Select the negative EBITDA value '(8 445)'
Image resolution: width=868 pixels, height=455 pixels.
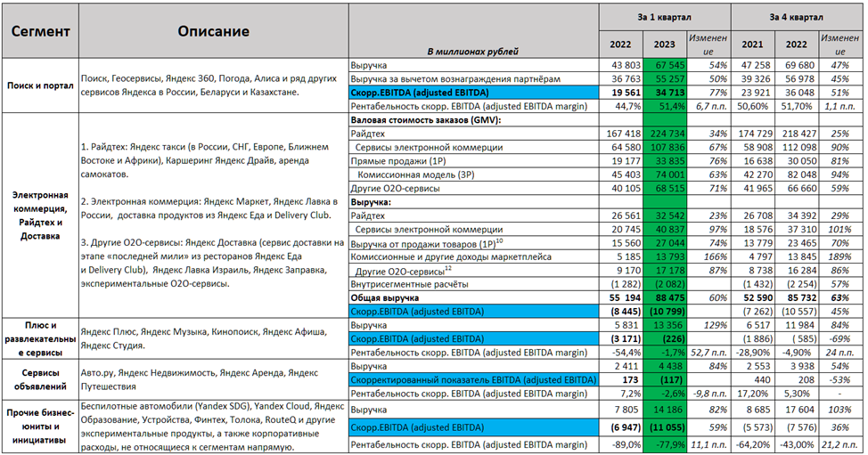[x=620, y=312]
